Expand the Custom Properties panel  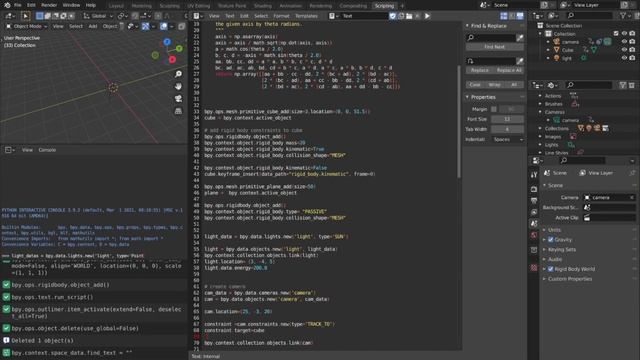pyautogui.click(x=569, y=279)
